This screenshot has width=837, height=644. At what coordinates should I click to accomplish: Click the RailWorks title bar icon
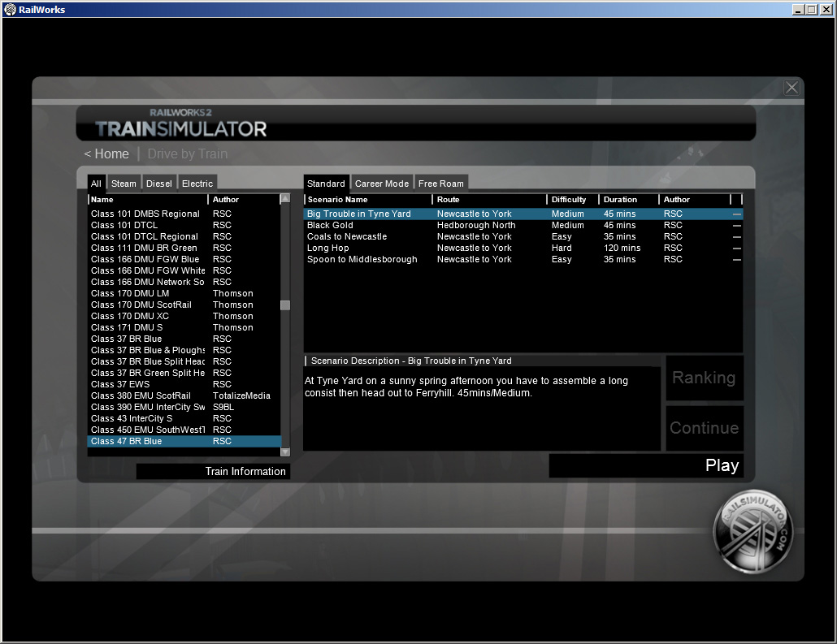pos(10,10)
